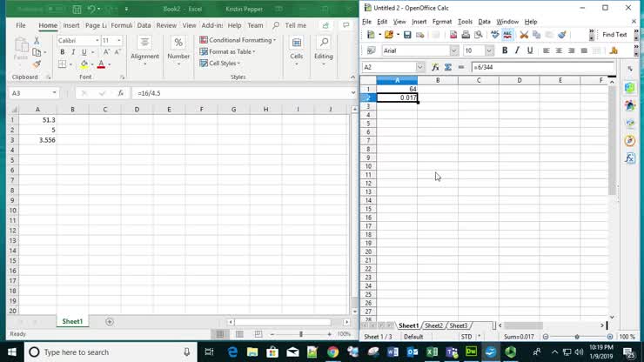Toggle Center Horizontally in Calc toolbar
Image resolution: width=644 pixels, height=362 pixels.
click(559, 50)
